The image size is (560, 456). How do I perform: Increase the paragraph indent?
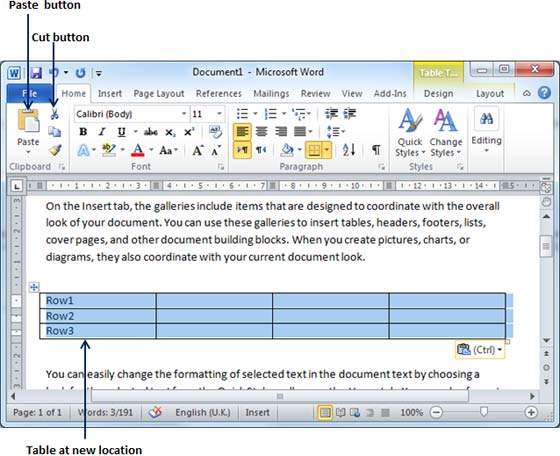(350, 114)
